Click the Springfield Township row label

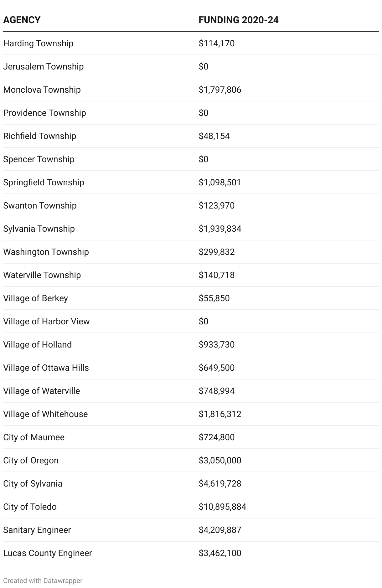coord(44,182)
